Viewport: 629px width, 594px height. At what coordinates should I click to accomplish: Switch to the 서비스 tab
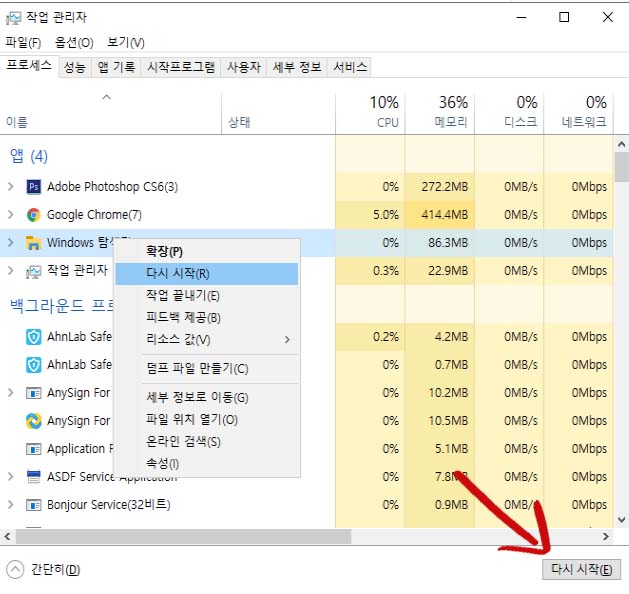coord(350,67)
